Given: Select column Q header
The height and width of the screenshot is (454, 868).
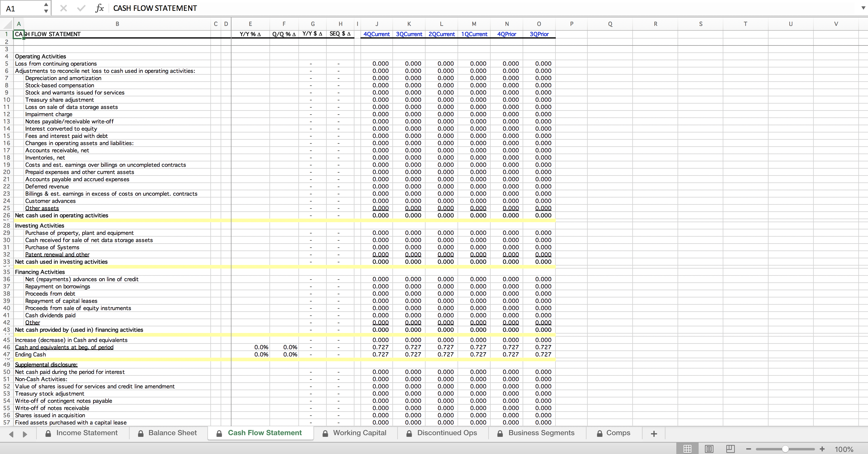Looking at the screenshot, I should [610, 24].
